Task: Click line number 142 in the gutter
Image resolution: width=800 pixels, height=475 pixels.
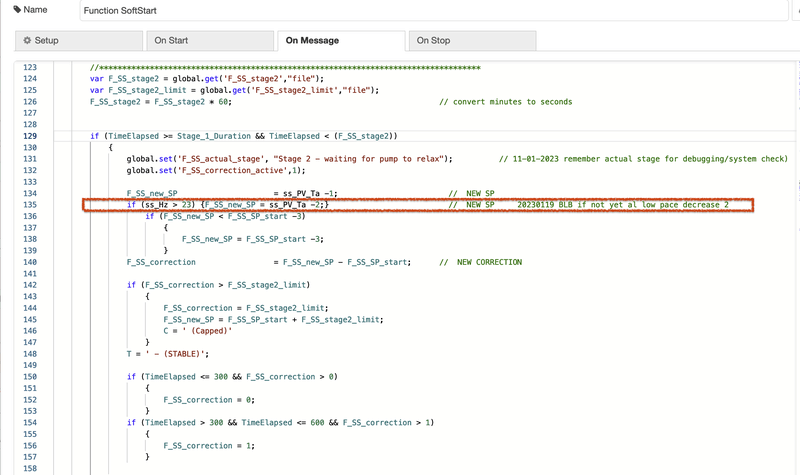Action: pyautogui.click(x=30, y=285)
